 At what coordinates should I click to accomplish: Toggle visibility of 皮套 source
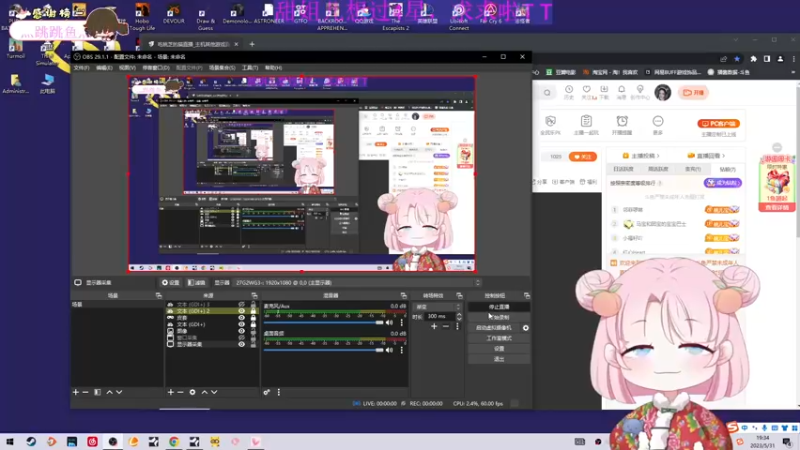pos(241,317)
